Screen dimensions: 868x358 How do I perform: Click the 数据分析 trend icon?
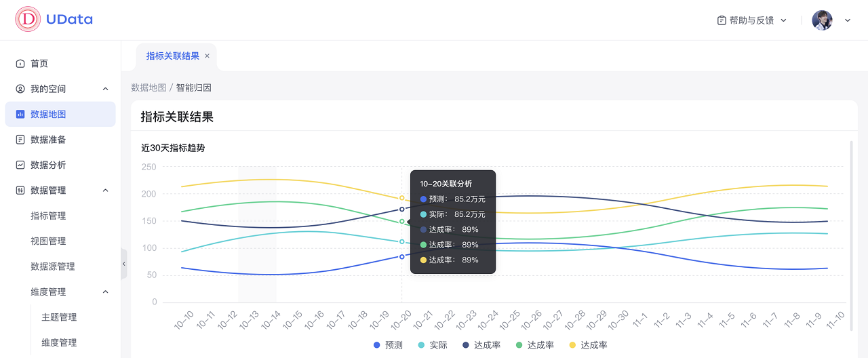coord(20,165)
